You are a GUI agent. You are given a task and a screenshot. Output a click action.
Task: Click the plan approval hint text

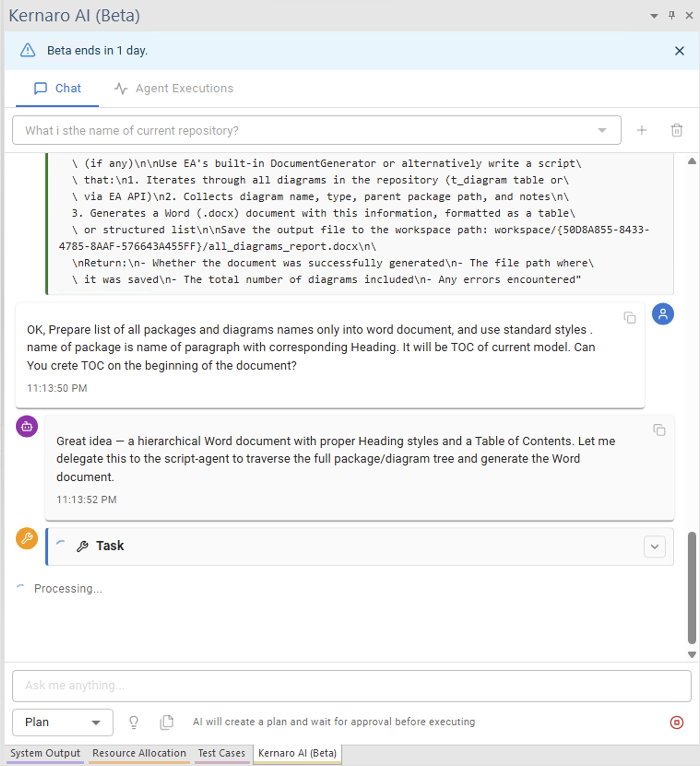click(x=334, y=722)
